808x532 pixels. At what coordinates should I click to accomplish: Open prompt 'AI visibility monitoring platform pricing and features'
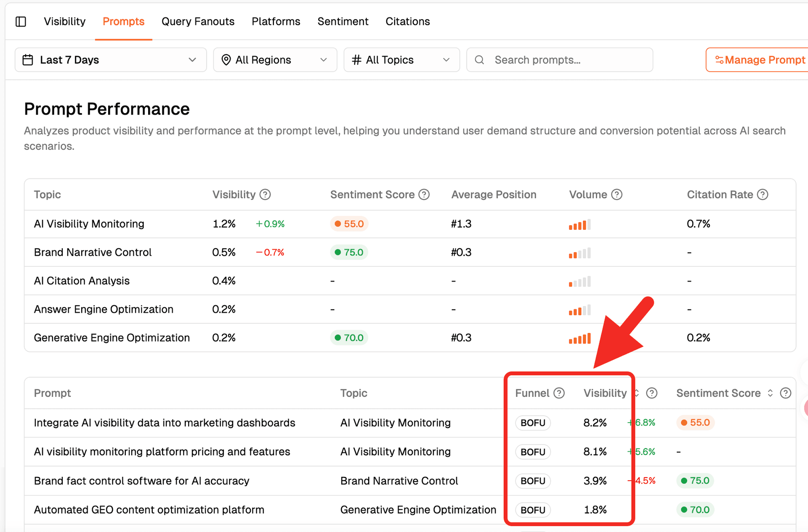coord(162,452)
